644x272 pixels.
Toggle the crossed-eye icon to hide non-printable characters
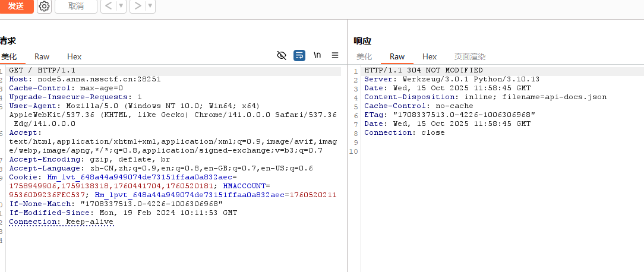pyautogui.click(x=282, y=55)
